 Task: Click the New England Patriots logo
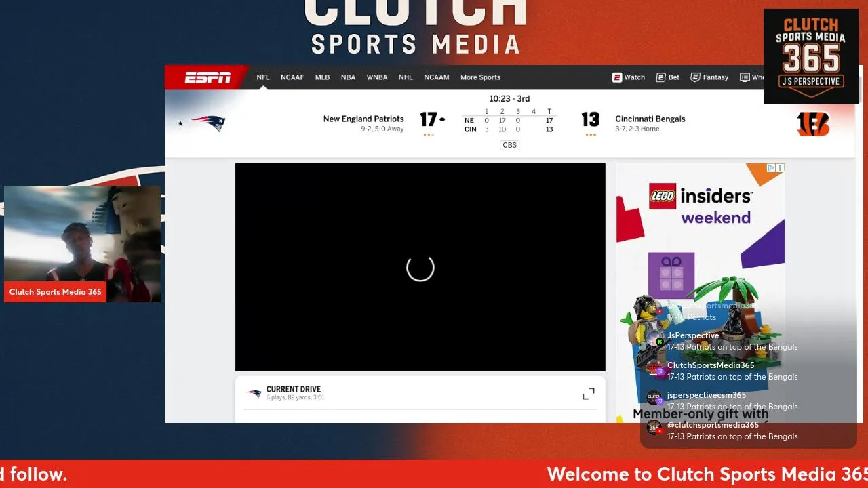[x=208, y=123]
